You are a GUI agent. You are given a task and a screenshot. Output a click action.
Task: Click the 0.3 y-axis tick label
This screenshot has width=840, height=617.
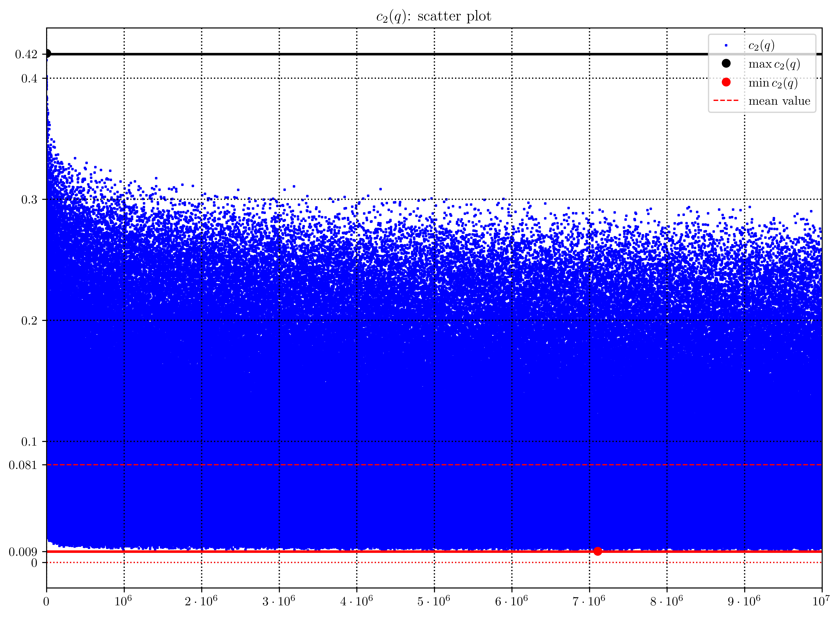pyautogui.click(x=29, y=199)
